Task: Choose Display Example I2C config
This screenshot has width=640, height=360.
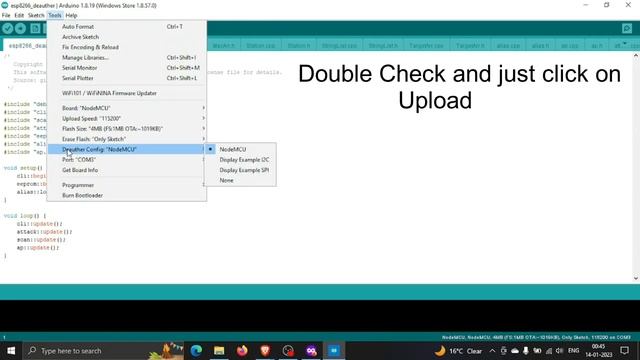Action: 240,160
